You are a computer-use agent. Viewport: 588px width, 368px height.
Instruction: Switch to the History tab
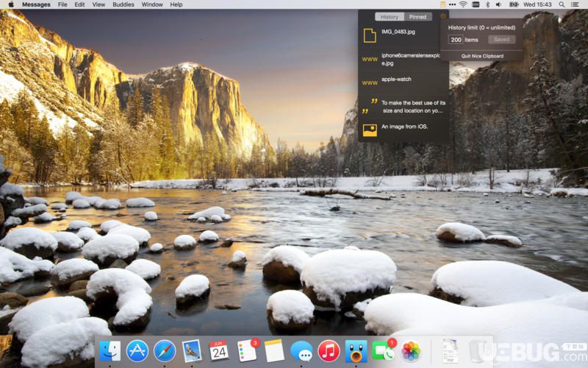[x=390, y=17]
